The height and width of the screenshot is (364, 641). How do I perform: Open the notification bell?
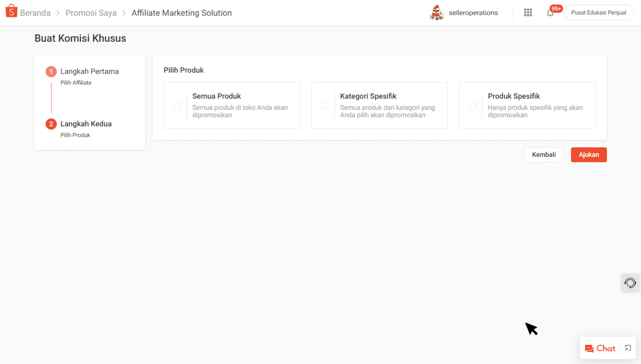coord(551,13)
